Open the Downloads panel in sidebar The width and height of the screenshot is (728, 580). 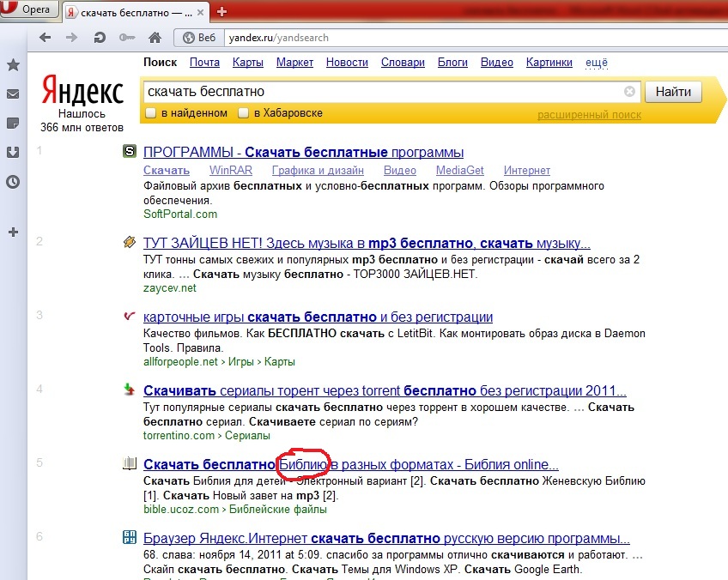[13, 152]
